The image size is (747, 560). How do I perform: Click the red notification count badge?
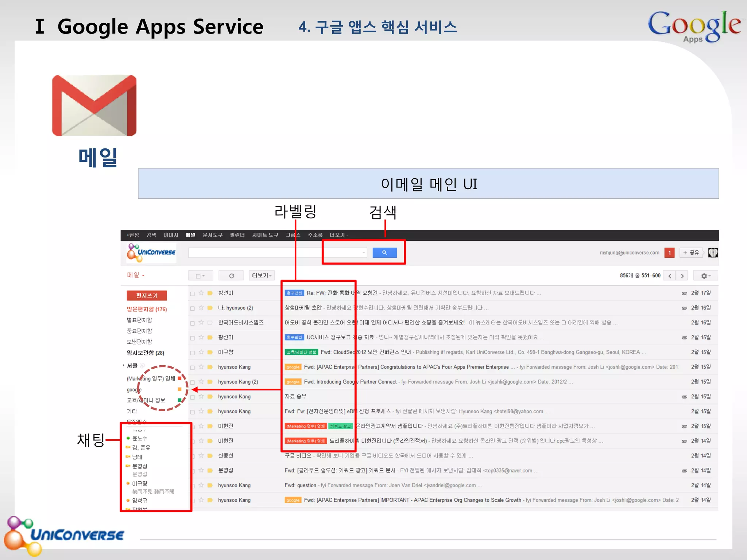[x=669, y=253]
